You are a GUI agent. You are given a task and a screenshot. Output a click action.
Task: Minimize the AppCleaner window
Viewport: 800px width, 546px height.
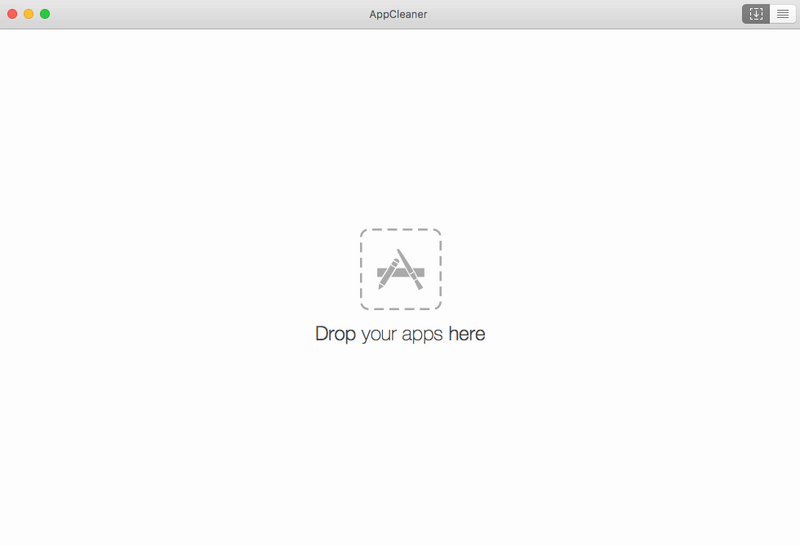pos(29,14)
